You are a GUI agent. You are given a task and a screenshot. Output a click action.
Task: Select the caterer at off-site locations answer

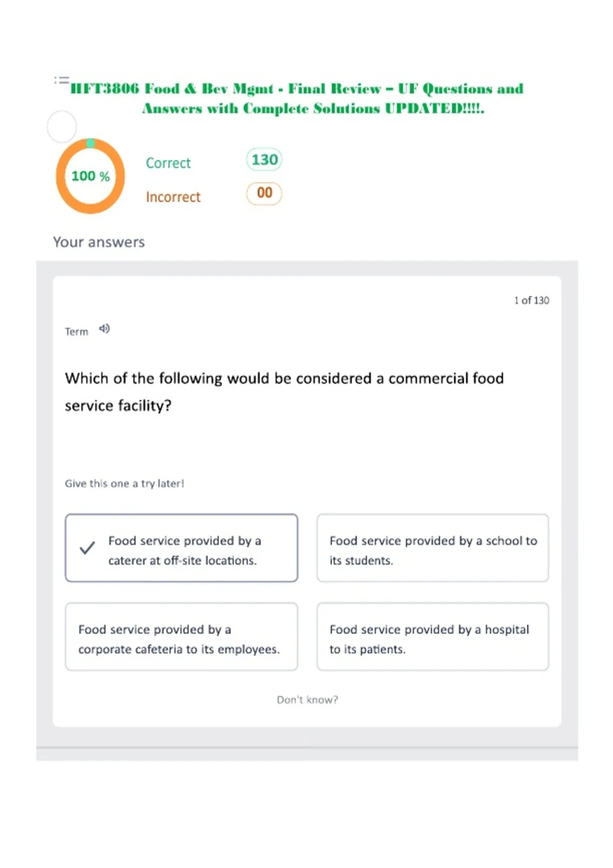coord(181,548)
